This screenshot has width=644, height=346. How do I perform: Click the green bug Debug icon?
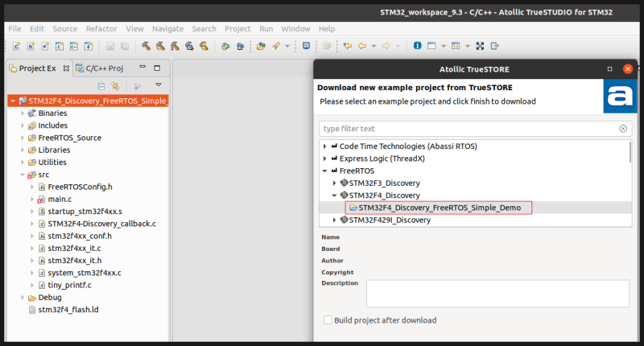tap(225, 46)
